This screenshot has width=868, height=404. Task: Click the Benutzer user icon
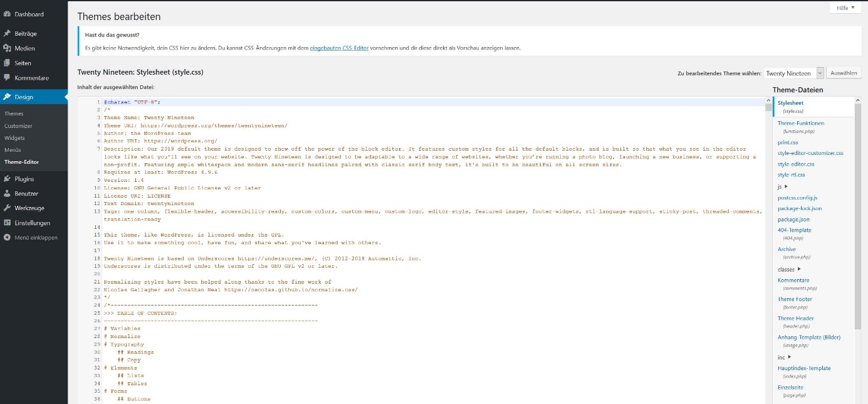7,194
